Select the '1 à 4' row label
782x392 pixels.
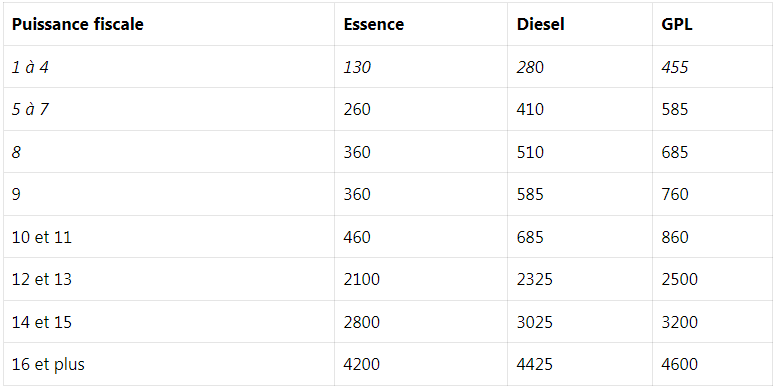coord(30,67)
